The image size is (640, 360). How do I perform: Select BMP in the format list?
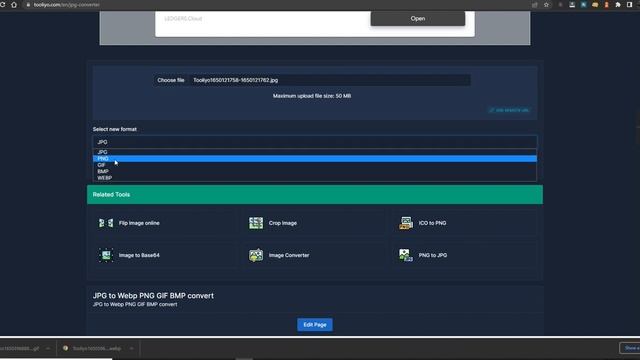[315, 171]
